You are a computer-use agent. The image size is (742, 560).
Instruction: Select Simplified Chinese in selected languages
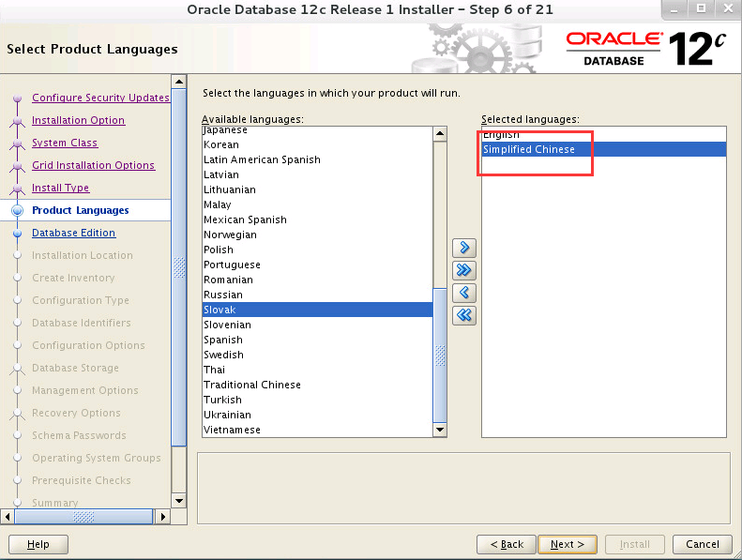604,149
